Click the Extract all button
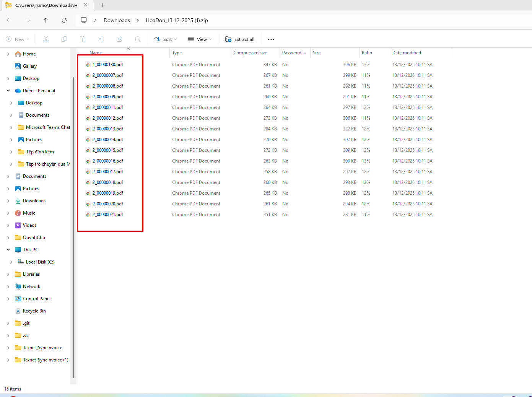The height and width of the screenshot is (397, 532). (240, 39)
